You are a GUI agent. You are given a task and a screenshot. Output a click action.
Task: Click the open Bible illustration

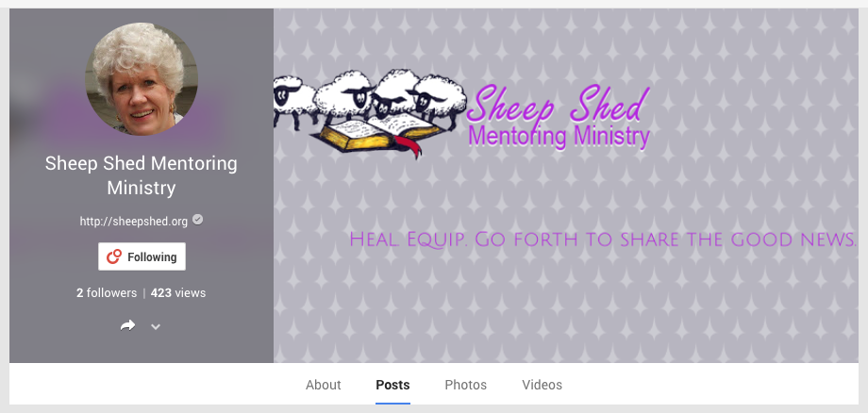[x=377, y=133]
